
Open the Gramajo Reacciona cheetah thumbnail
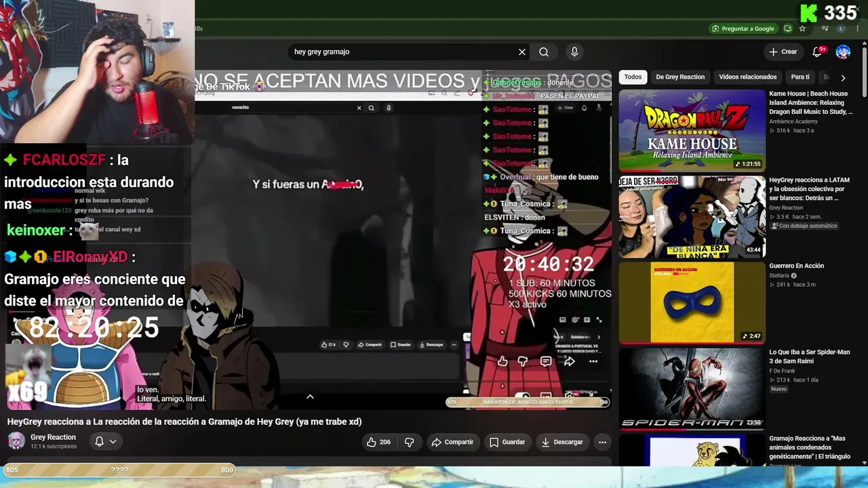click(x=692, y=451)
